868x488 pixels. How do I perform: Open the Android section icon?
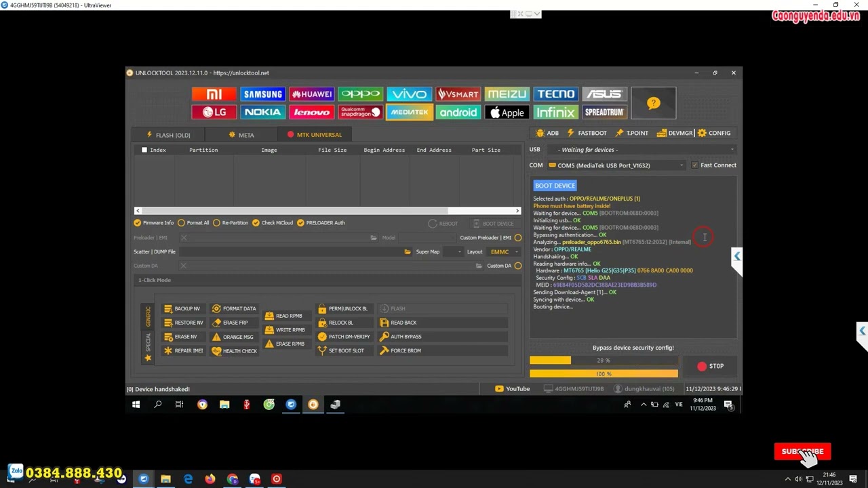click(x=458, y=113)
